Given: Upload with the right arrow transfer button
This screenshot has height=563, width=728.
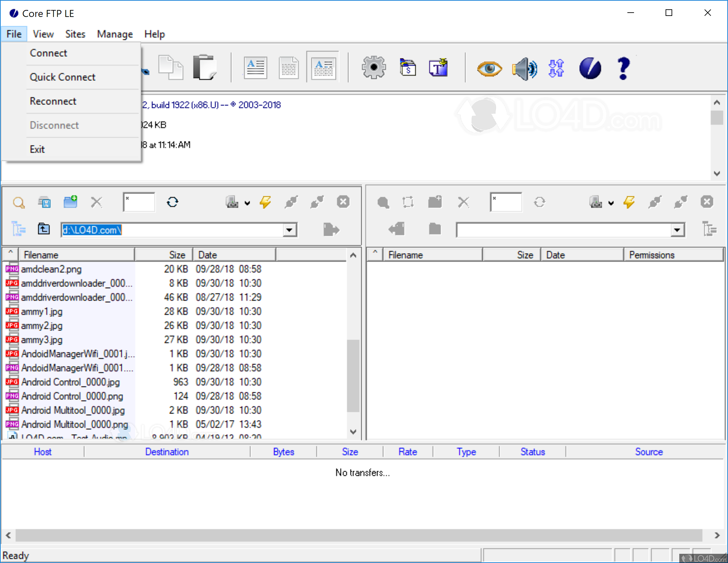Looking at the screenshot, I should pyautogui.click(x=331, y=229).
